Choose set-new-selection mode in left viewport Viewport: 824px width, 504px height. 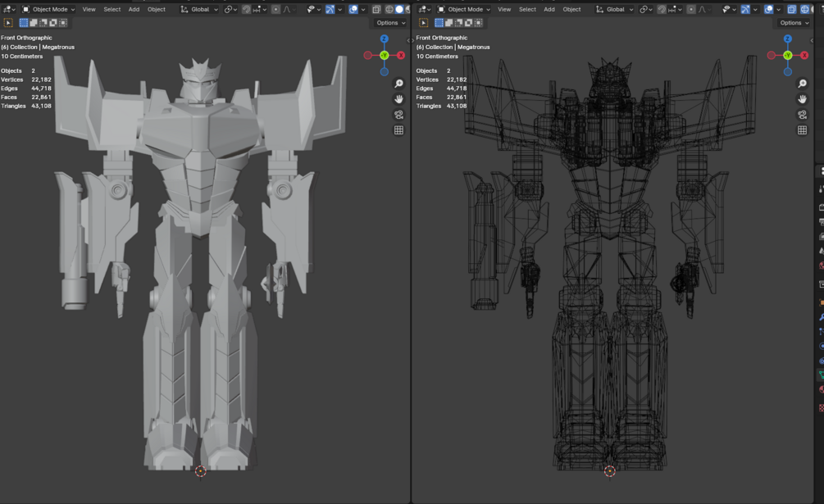(24, 23)
